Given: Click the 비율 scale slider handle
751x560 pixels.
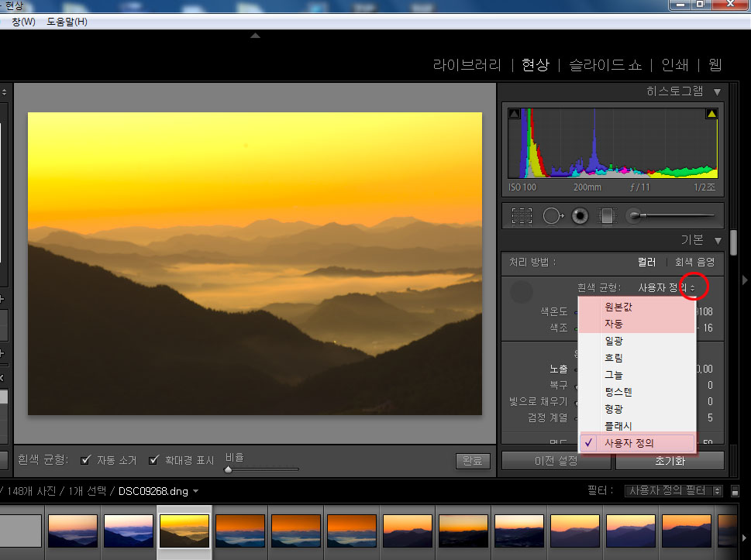Looking at the screenshot, I should 229,469.
